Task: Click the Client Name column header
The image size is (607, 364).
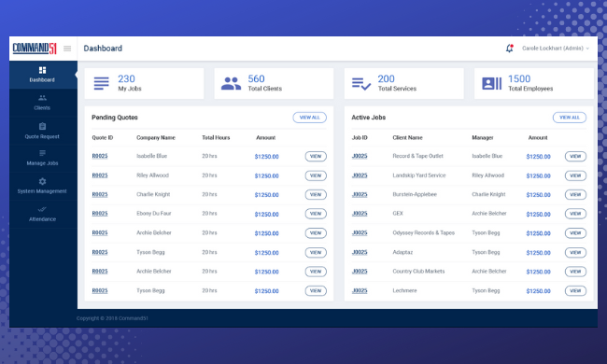Action: tap(408, 138)
